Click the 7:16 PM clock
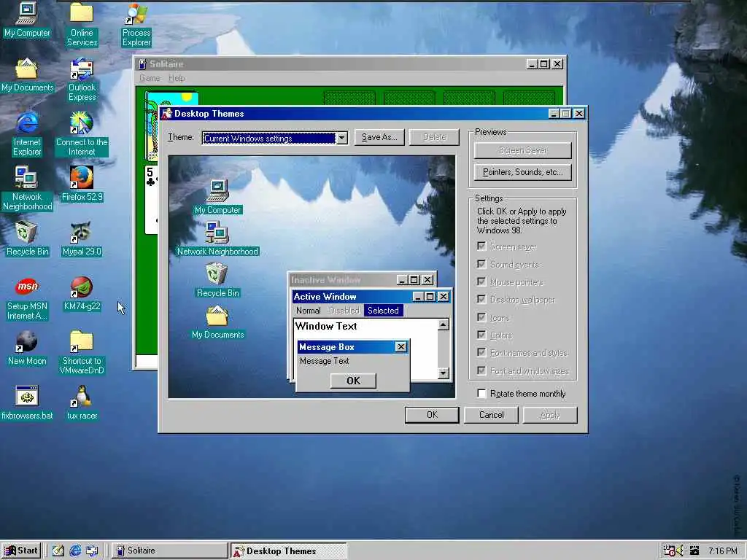747x560 pixels. (x=722, y=551)
